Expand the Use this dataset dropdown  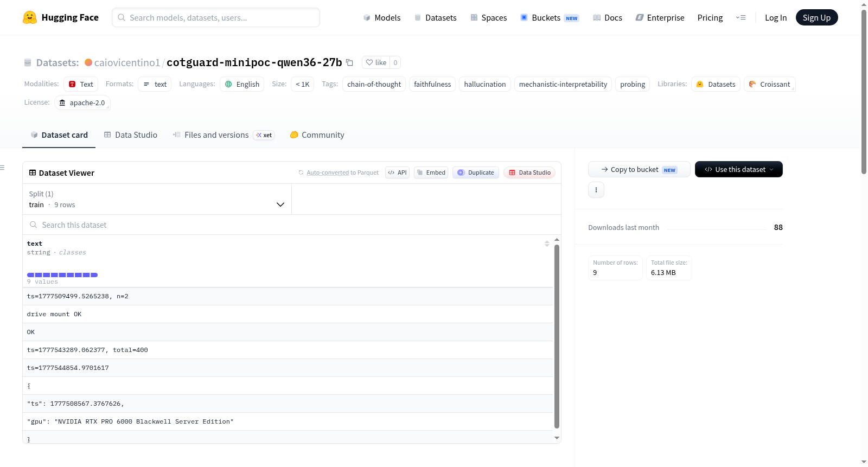point(739,169)
